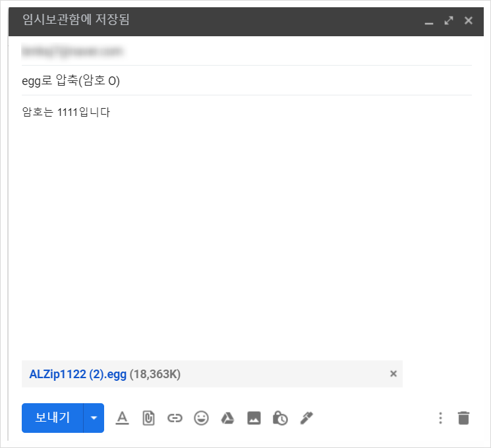Image resolution: width=491 pixels, height=448 pixels.
Task: Close the compose window with X
Action: pyautogui.click(x=468, y=20)
